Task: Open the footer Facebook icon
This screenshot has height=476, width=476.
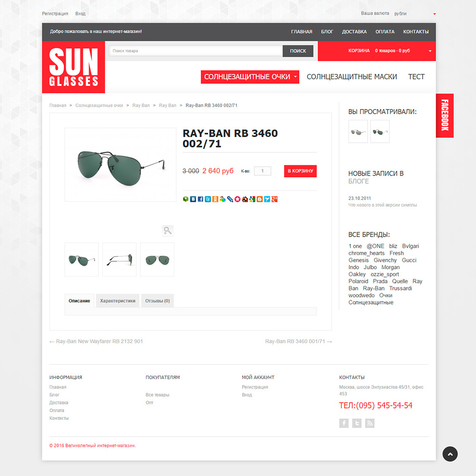Action: coord(344,423)
